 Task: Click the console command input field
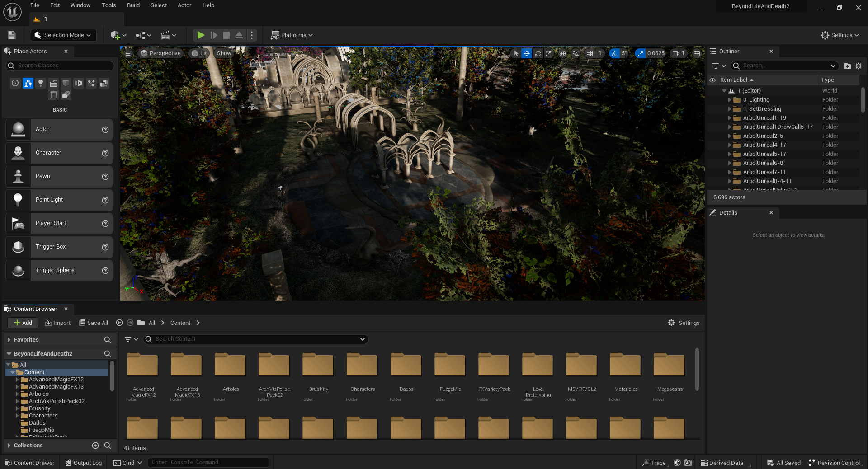(x=208, y=463)
